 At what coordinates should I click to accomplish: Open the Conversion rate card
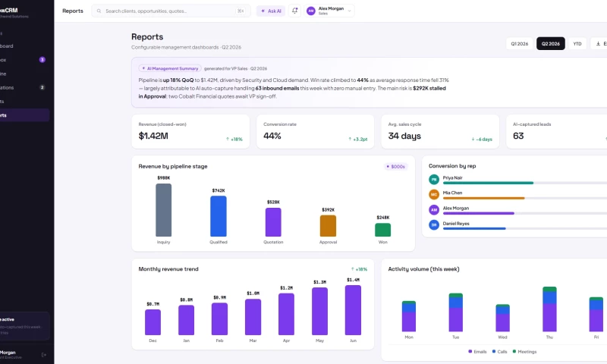click(x=315, y=131)
